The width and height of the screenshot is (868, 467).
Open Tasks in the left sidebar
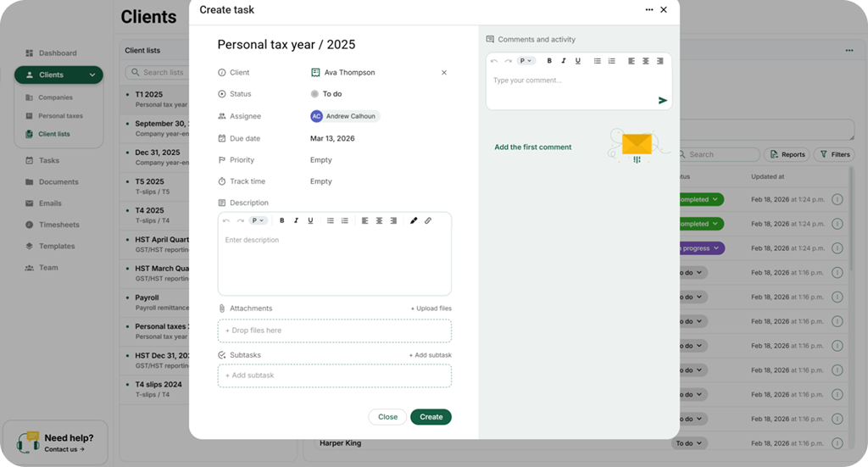coord(49,160)
